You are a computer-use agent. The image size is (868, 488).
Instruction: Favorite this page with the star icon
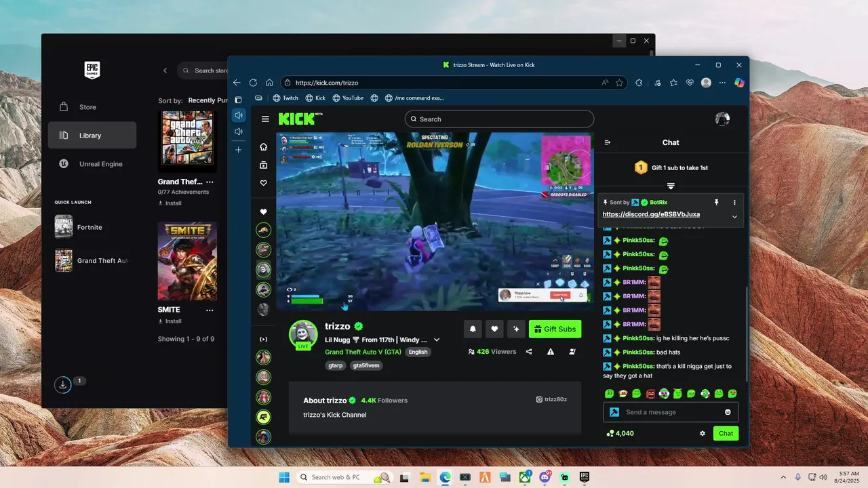pos(619,83)
